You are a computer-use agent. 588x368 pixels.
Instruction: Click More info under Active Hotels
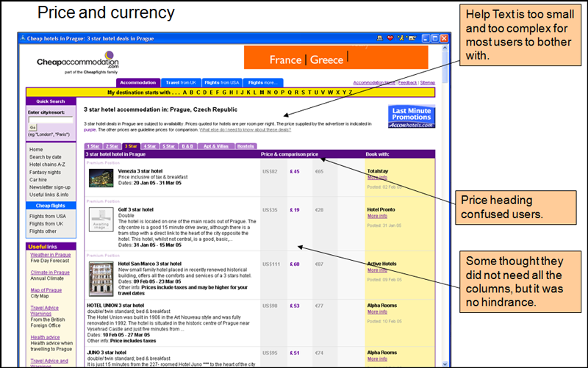click(x=377, y=270)
